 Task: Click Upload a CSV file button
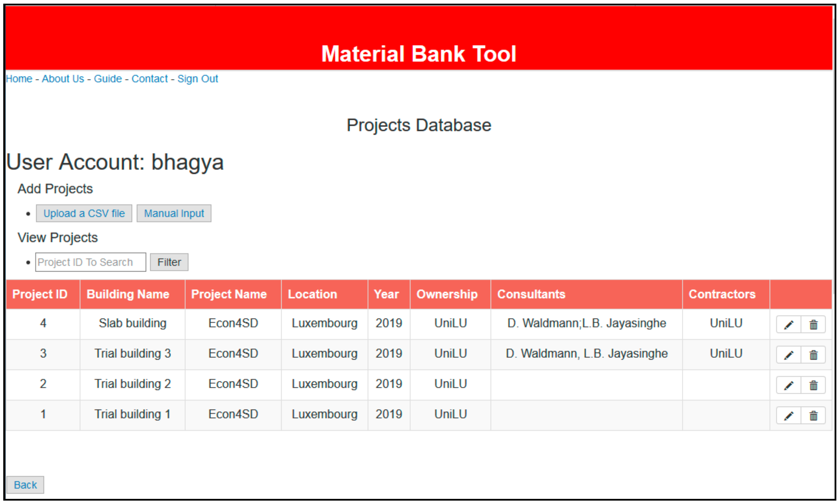coord(84,213)
